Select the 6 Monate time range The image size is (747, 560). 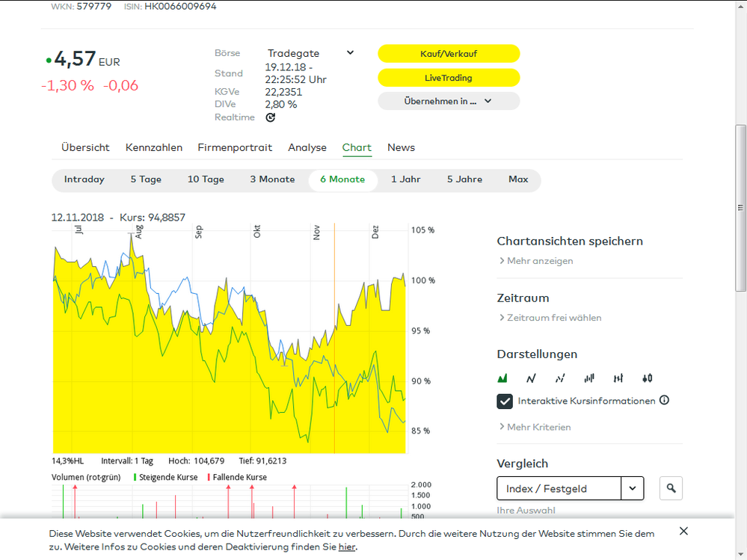[342, 179]
